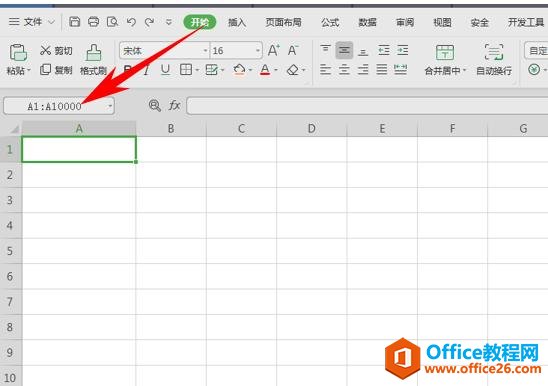Screen dimensions: 548x386
Task: Click the currency format icon
Action: [x=534, y=69]
